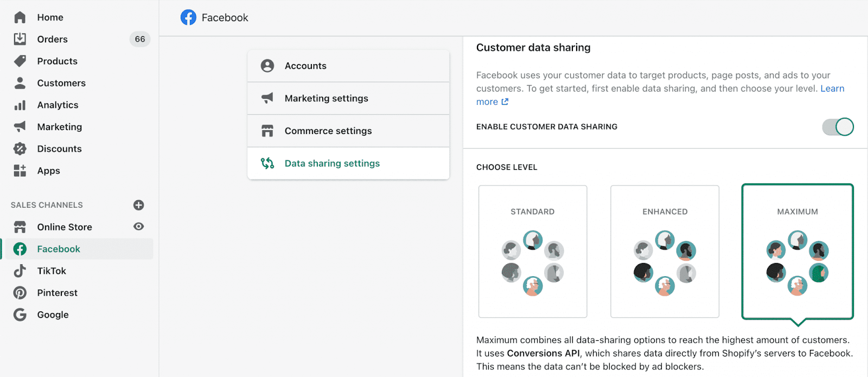Viewport: 868px width, 377px height.
Task: Click the Pinterest channel icon
Action: pyautogui.click(x=20, y=293)
